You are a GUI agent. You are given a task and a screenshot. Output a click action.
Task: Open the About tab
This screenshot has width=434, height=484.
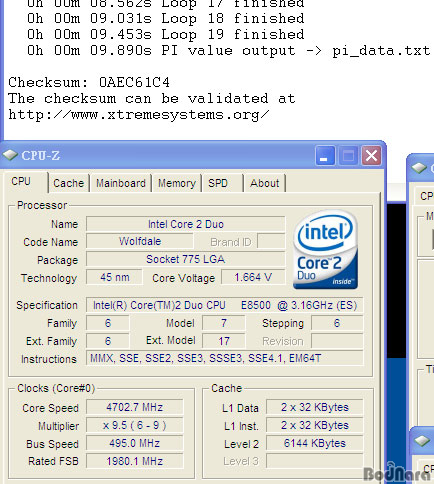(265, 183)
